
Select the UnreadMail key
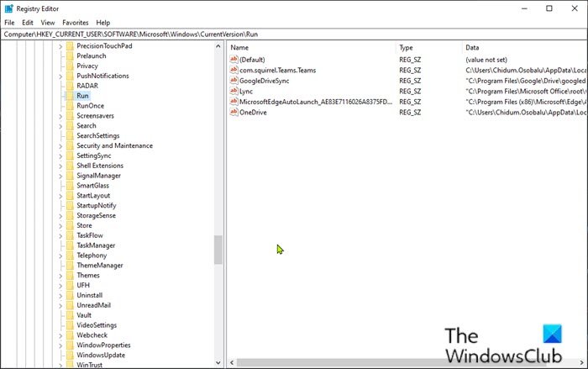[94, 305]
